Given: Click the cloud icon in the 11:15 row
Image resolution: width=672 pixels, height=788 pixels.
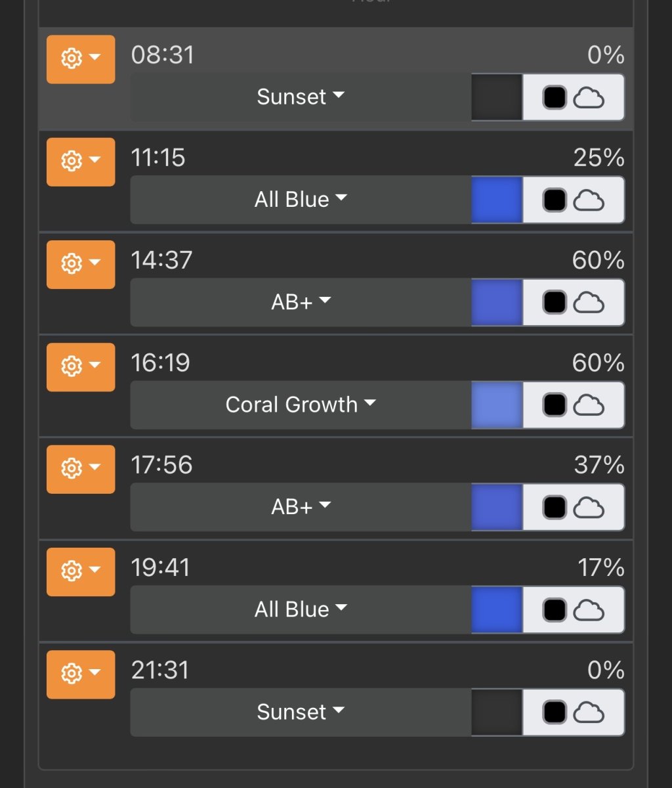Looking at the screenshot, I should pos(589,200).
